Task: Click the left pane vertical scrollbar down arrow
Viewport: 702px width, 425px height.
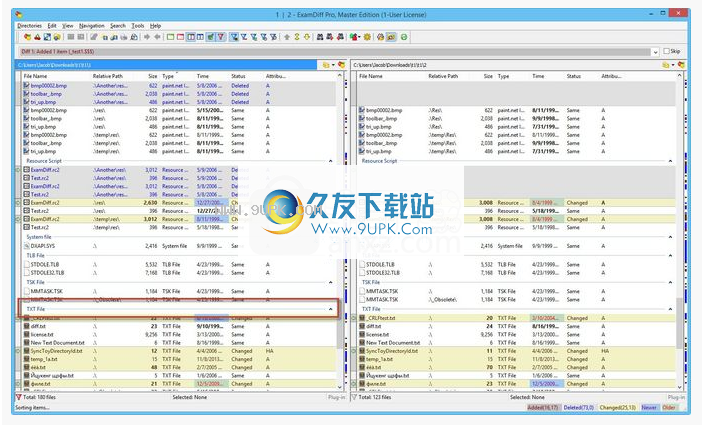Action: coord(339,387)
